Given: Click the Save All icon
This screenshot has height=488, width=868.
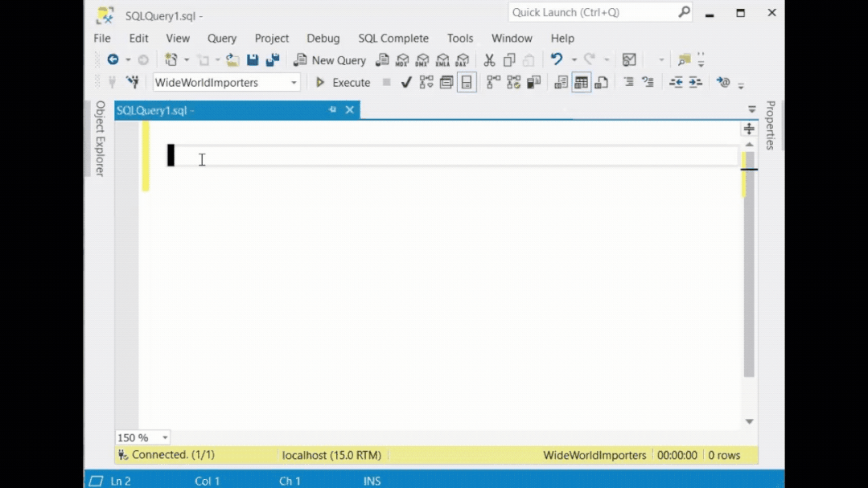Looking at the screenshot, I should click(x=273, y=60).
